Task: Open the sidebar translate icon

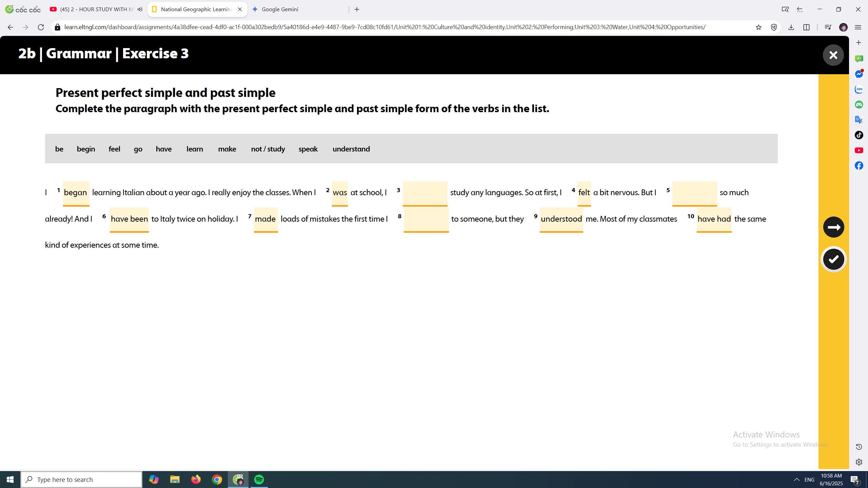Action: (x=859, y=120)
